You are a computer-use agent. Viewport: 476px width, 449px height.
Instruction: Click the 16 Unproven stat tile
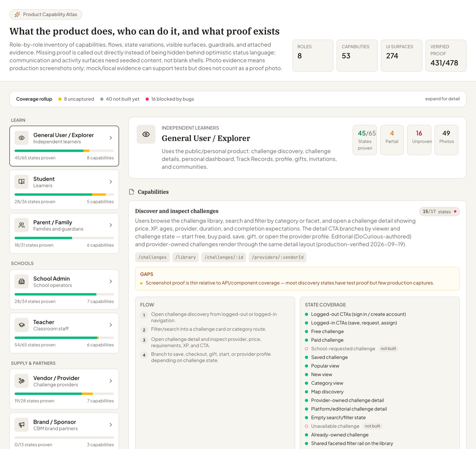419,140
